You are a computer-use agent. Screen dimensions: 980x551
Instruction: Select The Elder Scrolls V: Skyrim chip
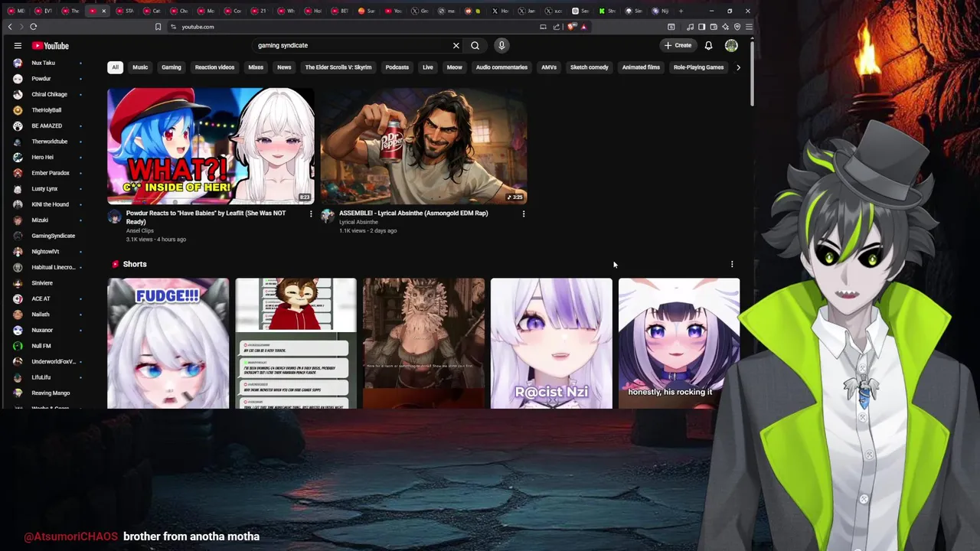(x=338, y=67)
